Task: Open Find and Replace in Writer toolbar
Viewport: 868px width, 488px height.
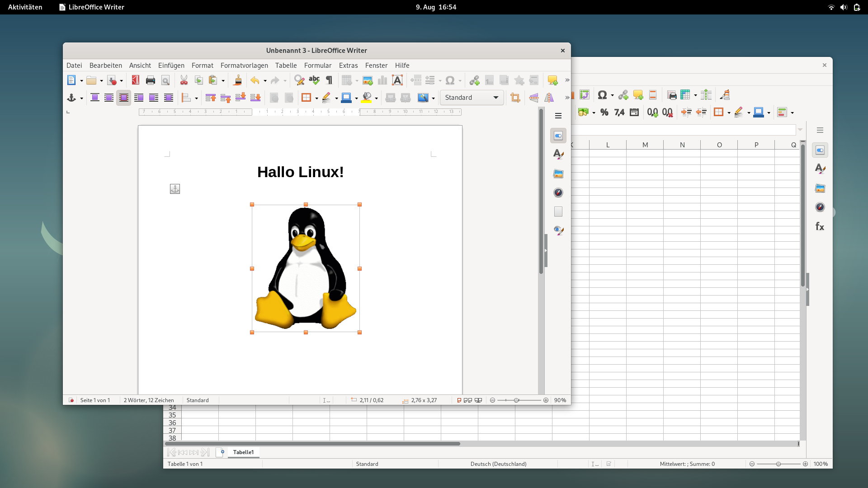Action: pos(299,80)
